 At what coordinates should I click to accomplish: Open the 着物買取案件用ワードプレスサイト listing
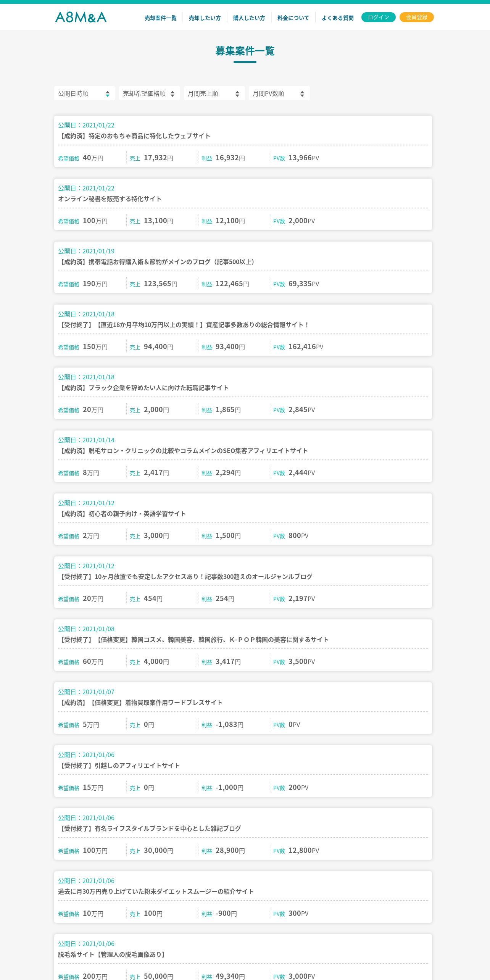(243, 708)
